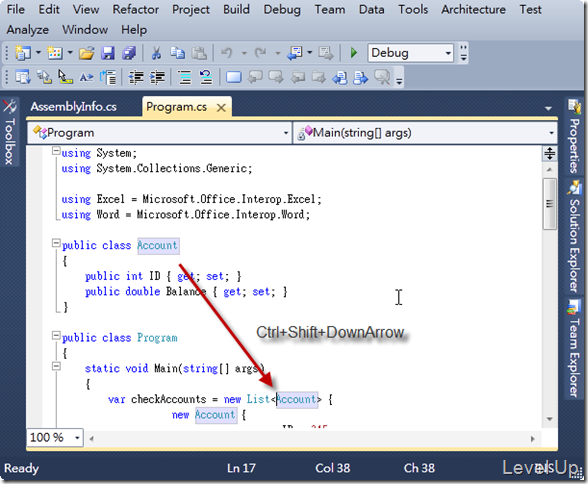588x484 pixels.
Task: Click the Increase Line Indent icon
Action: tap(157, 77)
